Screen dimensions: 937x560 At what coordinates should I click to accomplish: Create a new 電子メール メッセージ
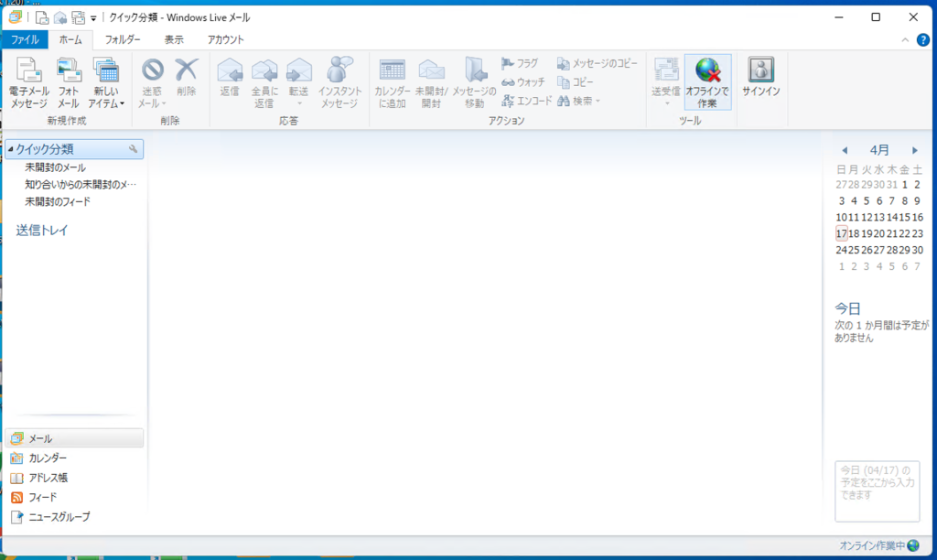(x=28, y=82)
